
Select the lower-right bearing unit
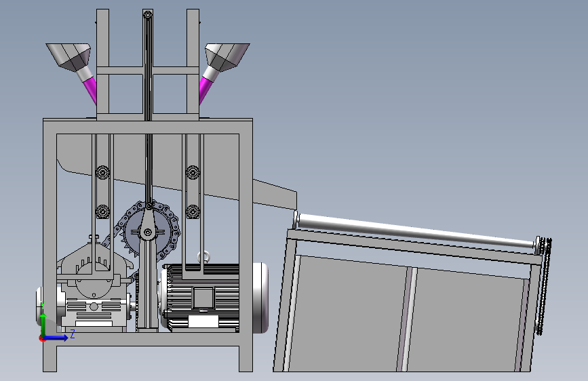pos(193,212)
